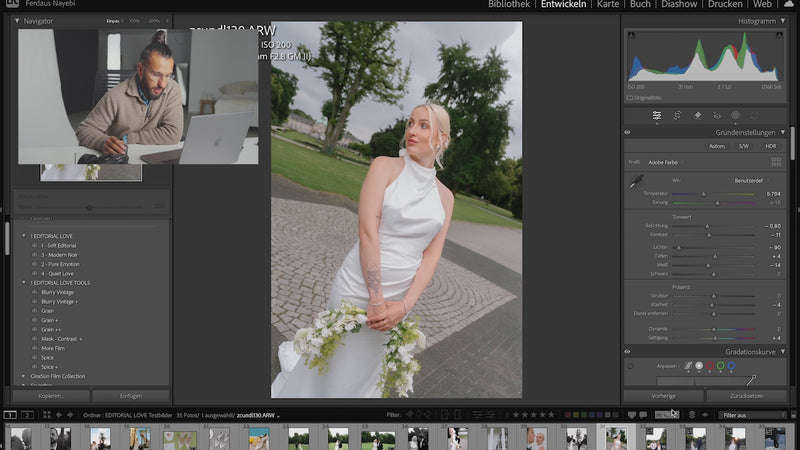Select the red channel tone curve
This screenshot has width=800, height=450.
coord(709,366)
